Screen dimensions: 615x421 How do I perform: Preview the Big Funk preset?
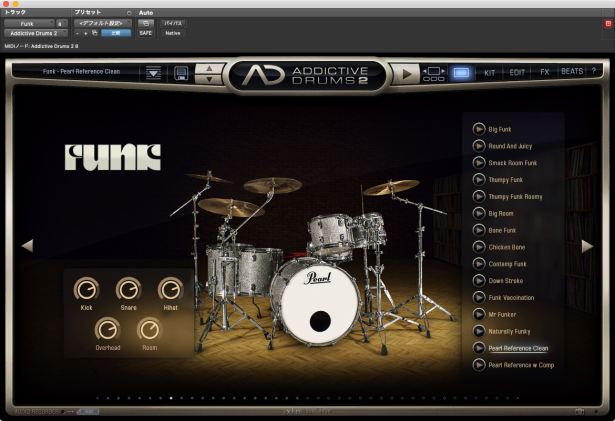pos(479,128)
